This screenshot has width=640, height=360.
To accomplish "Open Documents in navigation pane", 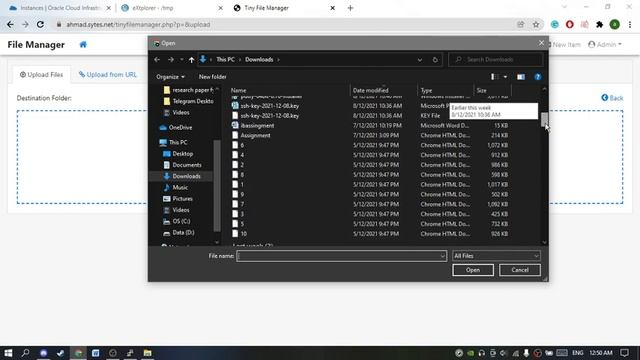I will tap(182, 165).
